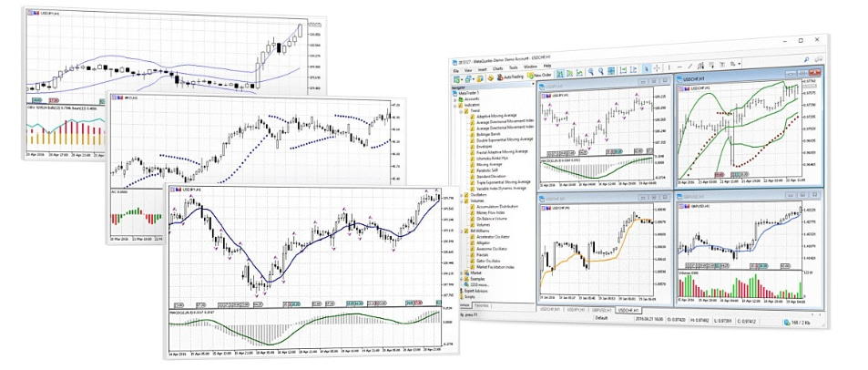Click connection status icon showing 168 / 2 Kb
Image resolution: width=868 pixels, height=370 pixels.
tap(788, 323)
